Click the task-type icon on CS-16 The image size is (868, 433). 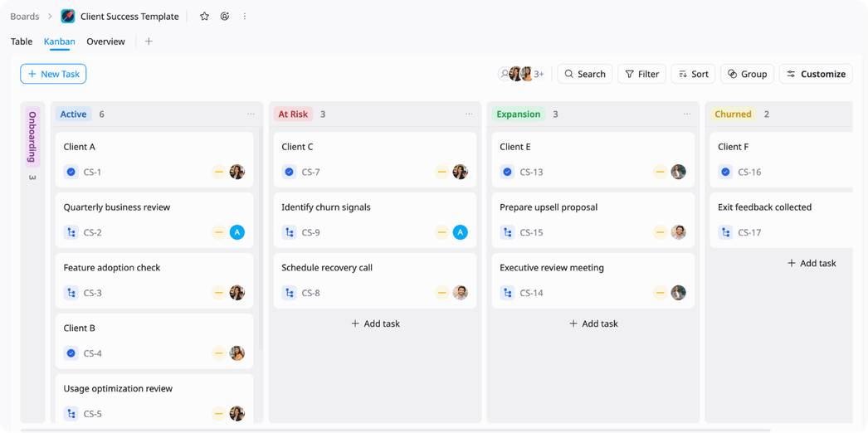pos(725,172)
